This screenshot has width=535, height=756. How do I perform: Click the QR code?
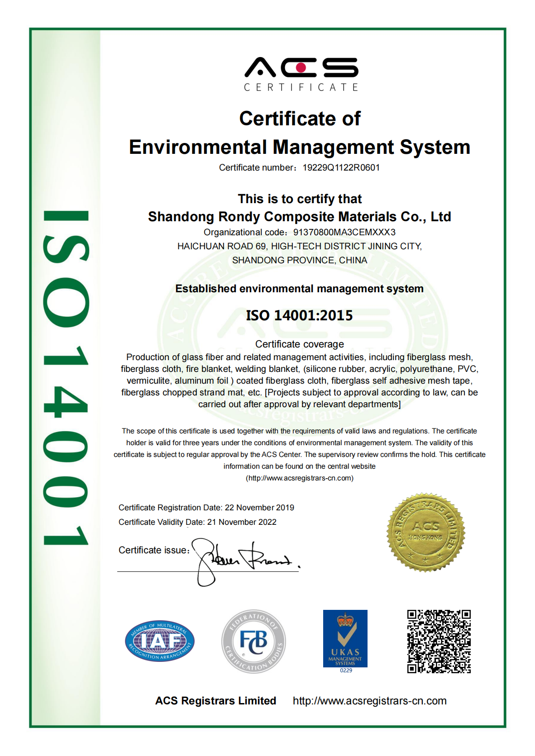point(439,642)
